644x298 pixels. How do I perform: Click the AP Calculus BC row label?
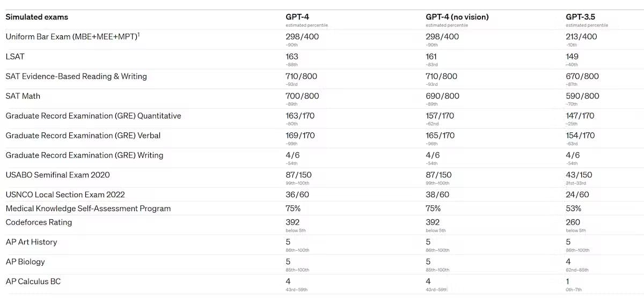pos(35,281)
